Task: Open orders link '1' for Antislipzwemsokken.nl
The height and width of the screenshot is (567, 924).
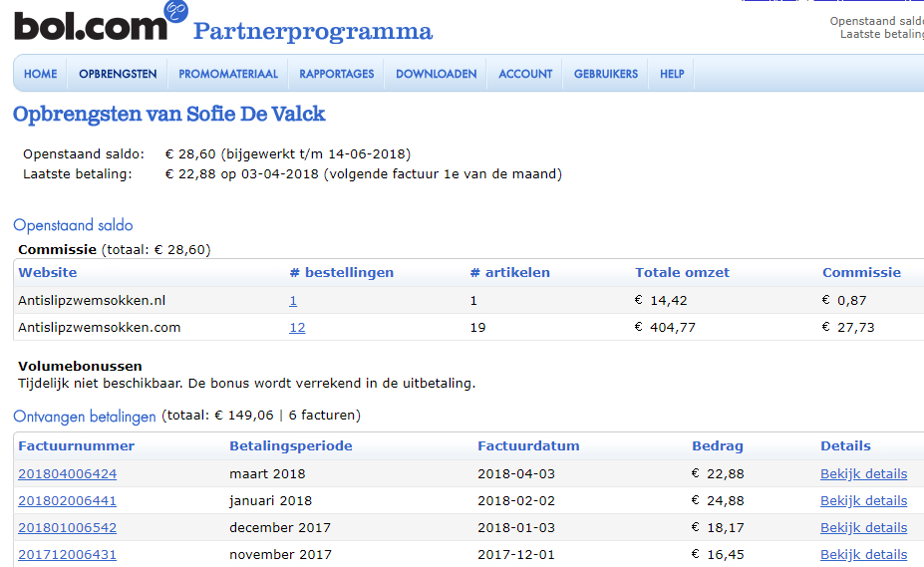Action: (x=293, y=301)
